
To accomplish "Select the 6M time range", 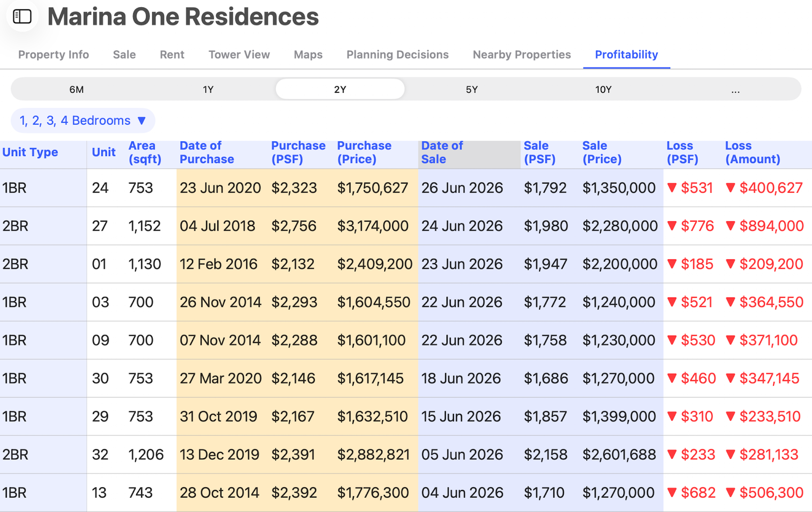I will coord(77,89).
